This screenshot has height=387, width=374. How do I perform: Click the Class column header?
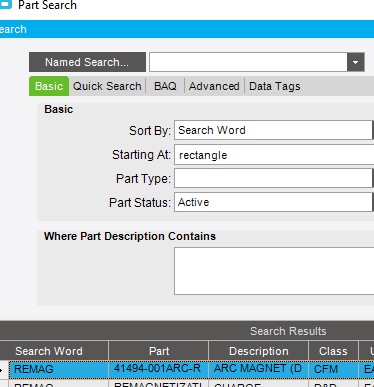coord(333,351)
